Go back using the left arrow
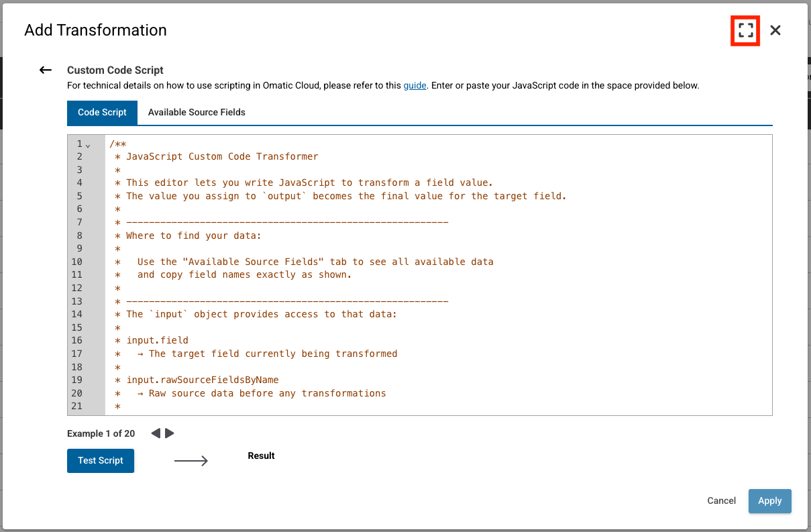811x532 pixels. [x=46, y=70]
